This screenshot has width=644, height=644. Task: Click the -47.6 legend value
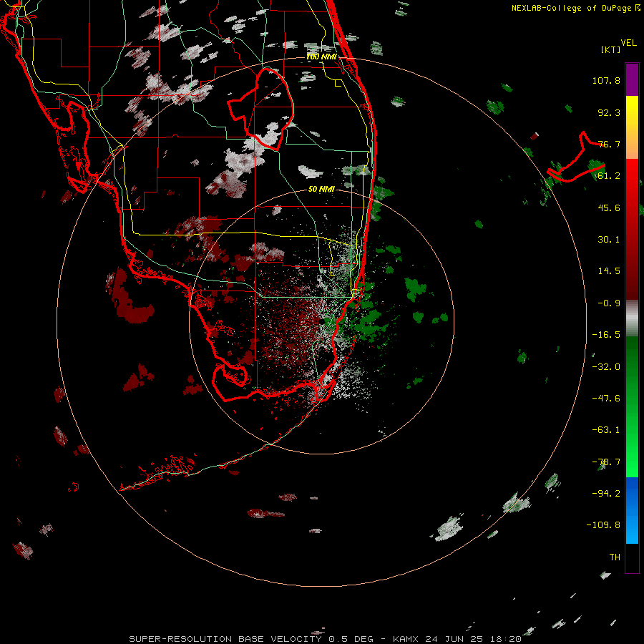point(606,398)
